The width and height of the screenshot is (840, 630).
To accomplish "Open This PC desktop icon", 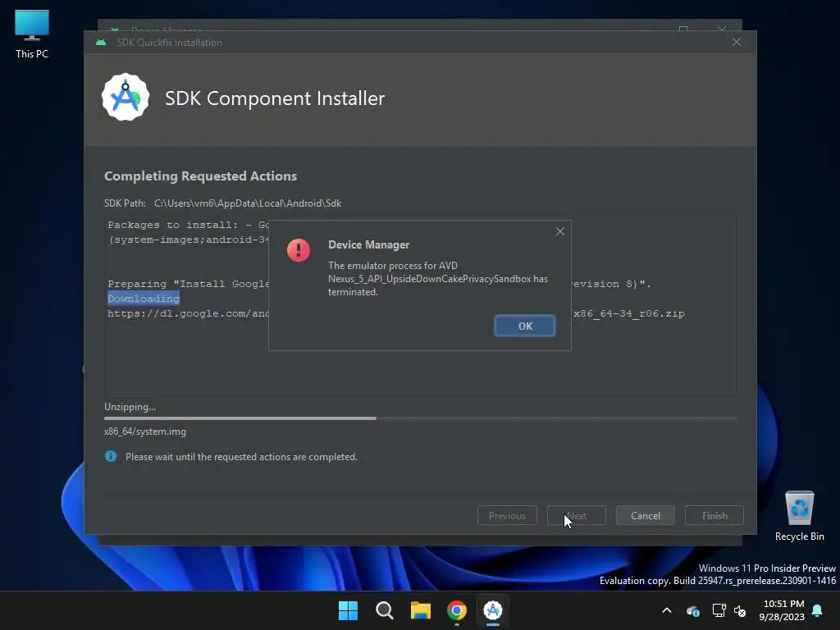I will tap(32, 34).
